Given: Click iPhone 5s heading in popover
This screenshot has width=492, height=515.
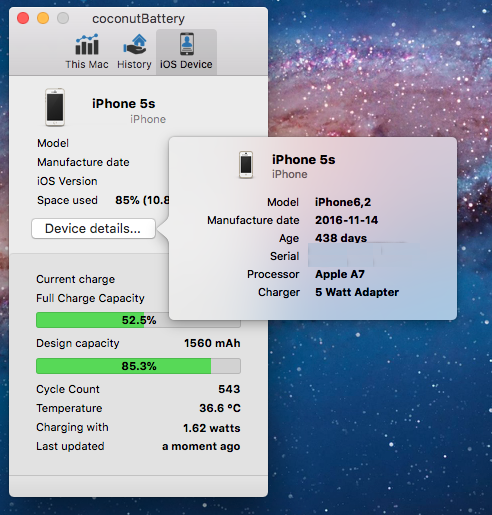Looking at the screenshot, I should point(304,160).
